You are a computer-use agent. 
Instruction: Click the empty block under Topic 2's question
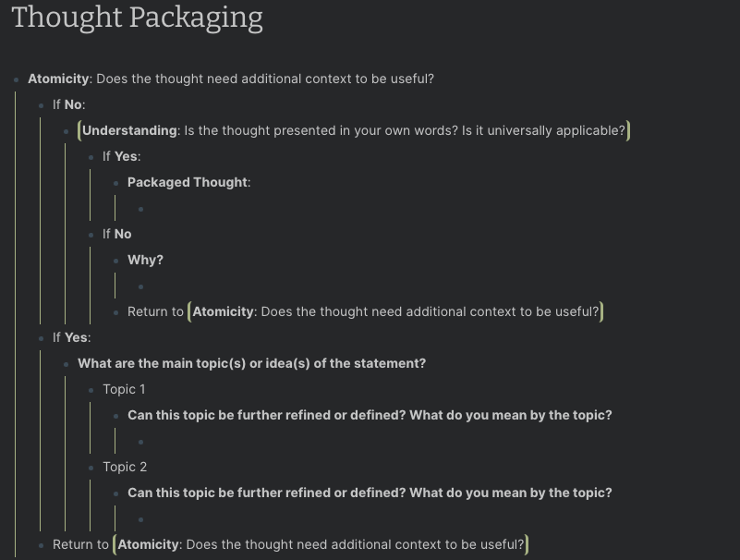pos(185,519)
